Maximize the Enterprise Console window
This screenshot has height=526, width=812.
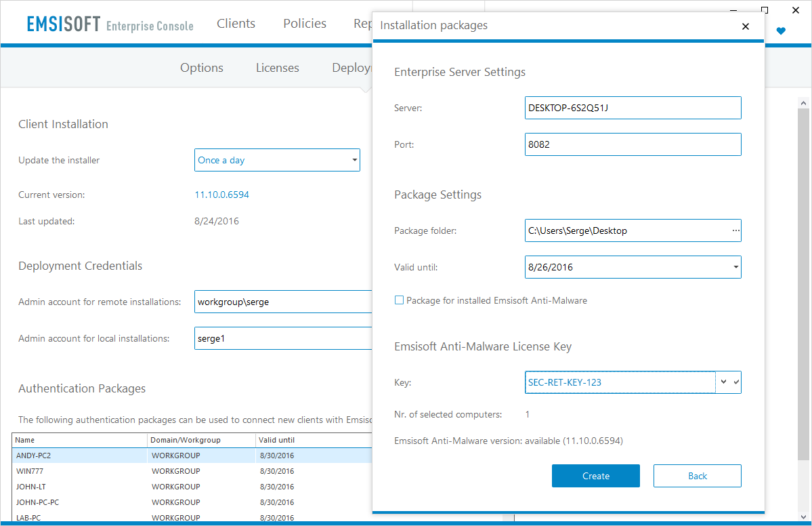click(x=765, y=9)
